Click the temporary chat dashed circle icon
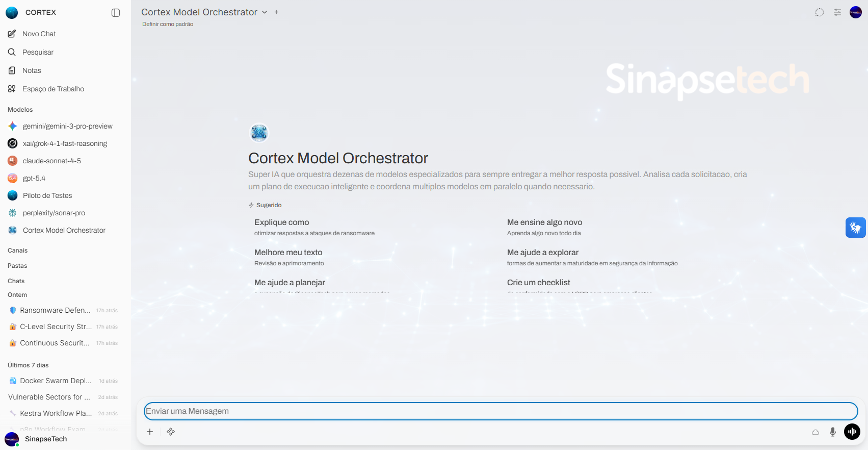This screenshot has width=868, height=450. [x=819, y=12]
